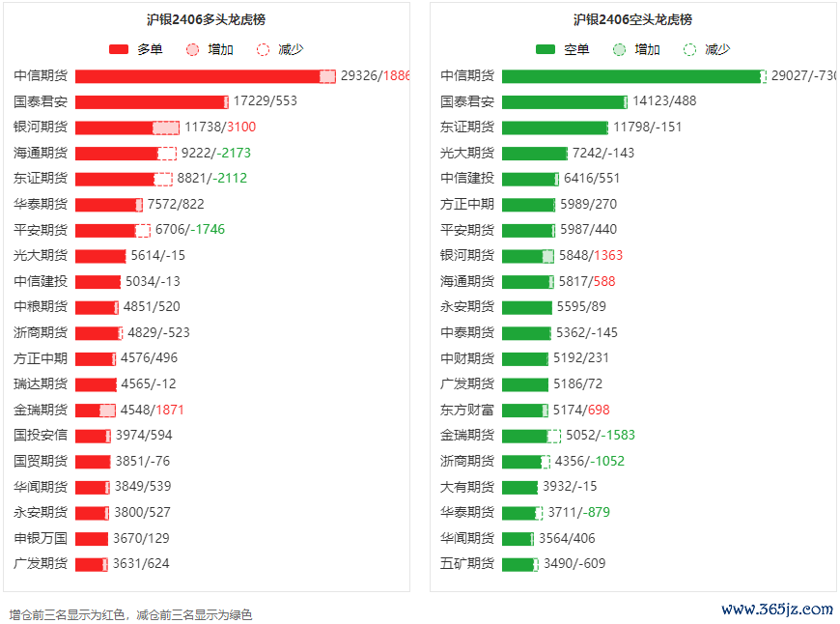This screenshot has height=624, width=840.
Task: Click 平安期货 red bar showing 6706
Action: coord(113,231)
